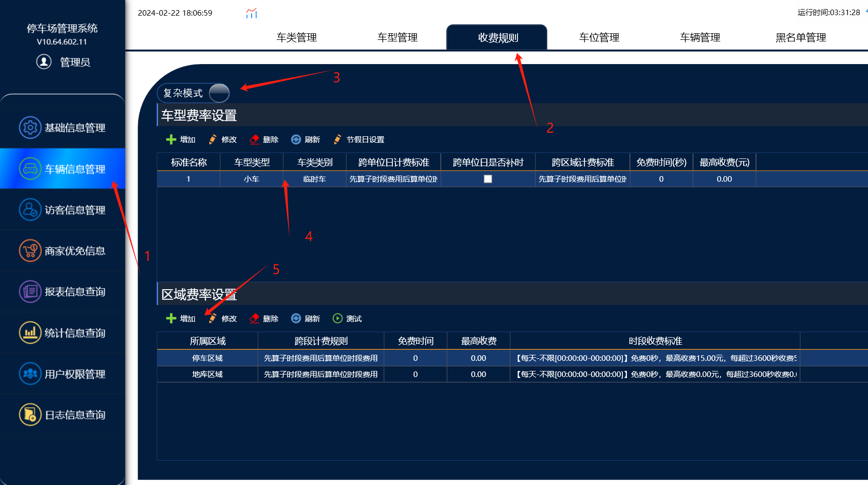Refresh the 区域费率设置 list
The width and height of the screenshot is (868, 485).
(x=306, y=318)
